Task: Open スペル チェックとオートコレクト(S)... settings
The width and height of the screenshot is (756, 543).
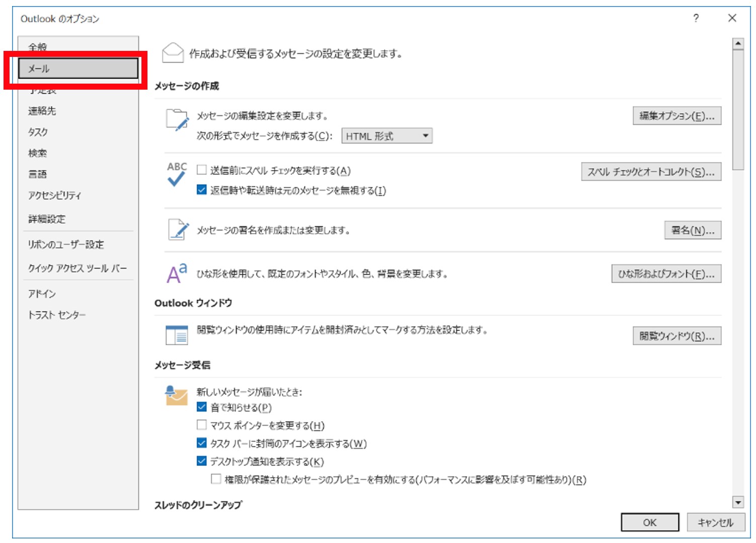Action: [651, 172]
